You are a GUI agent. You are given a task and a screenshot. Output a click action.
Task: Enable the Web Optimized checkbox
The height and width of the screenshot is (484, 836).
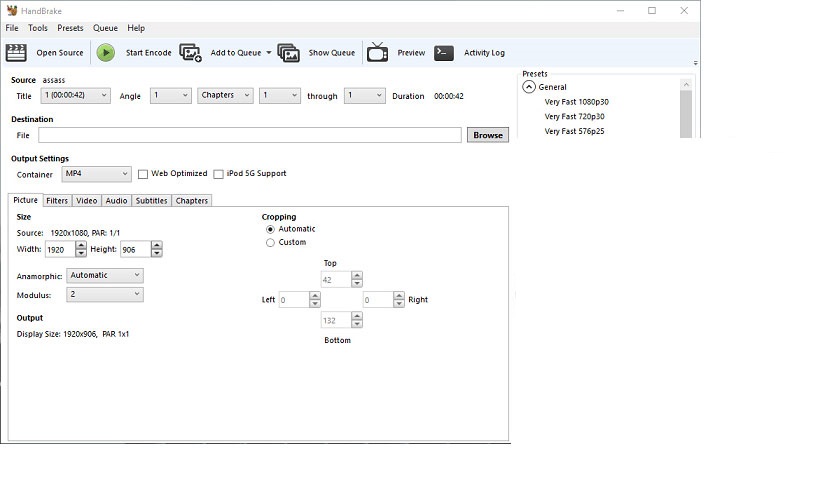point(143,174)
